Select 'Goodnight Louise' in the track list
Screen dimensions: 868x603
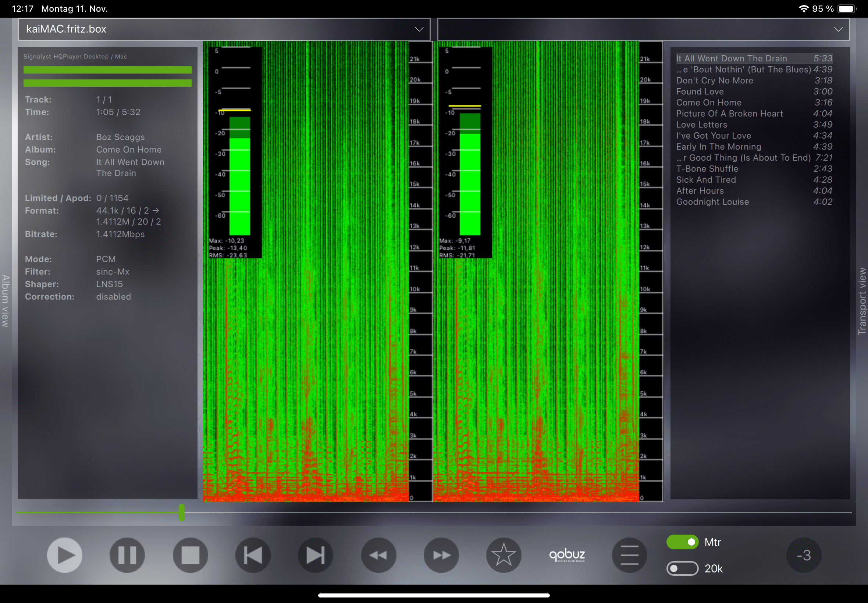pos(754,202)
